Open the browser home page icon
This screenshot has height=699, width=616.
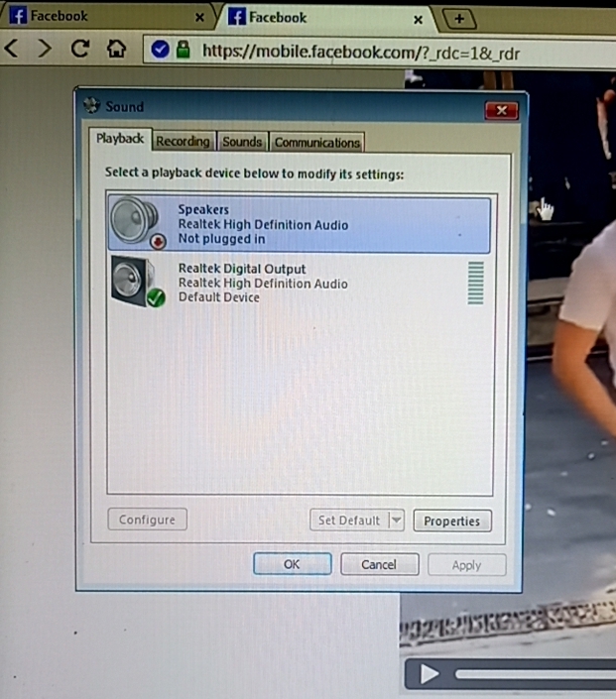(116, 49)
